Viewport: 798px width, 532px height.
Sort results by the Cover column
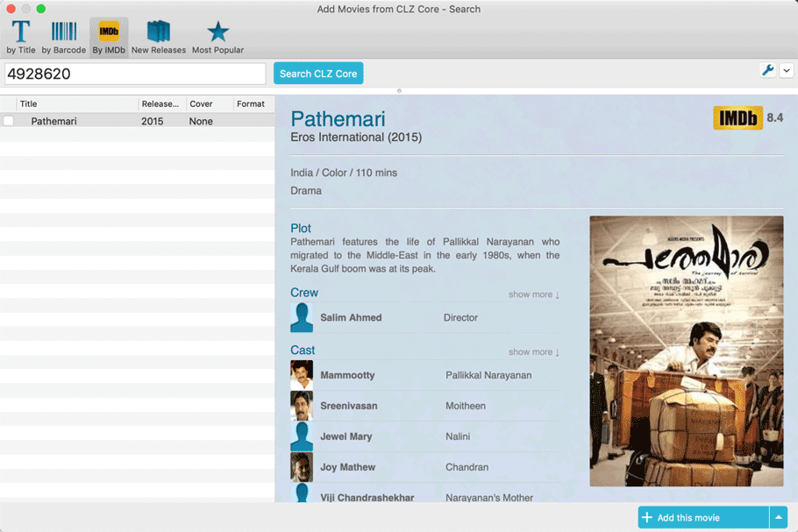(x=210, y=103)
